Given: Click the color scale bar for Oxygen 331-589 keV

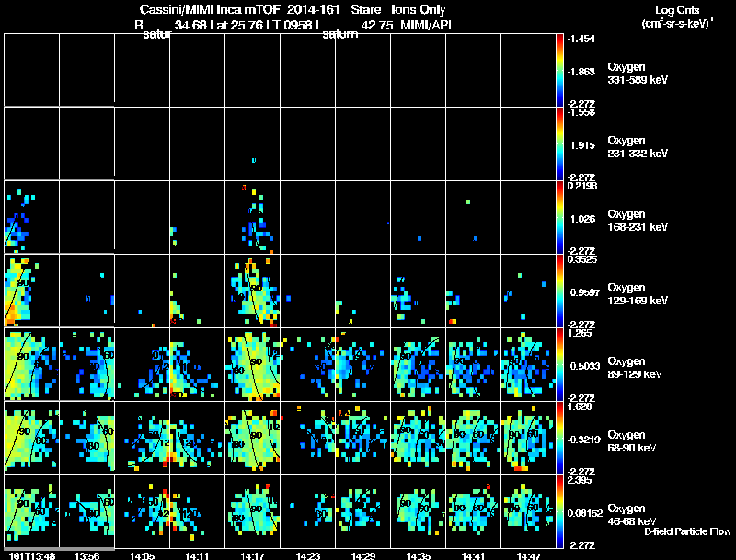Looking at the screenshot, I should (x=559, y=70).
